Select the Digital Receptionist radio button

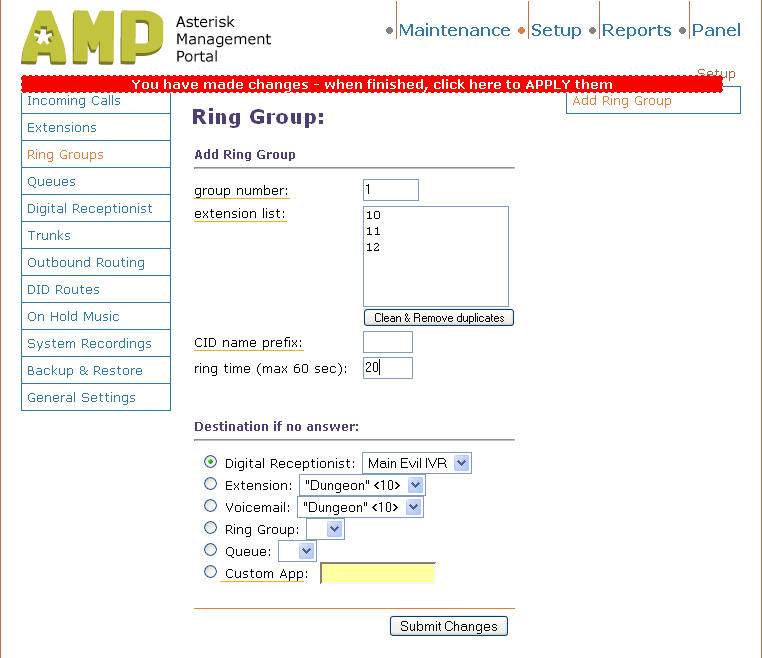tap(210, 462)
